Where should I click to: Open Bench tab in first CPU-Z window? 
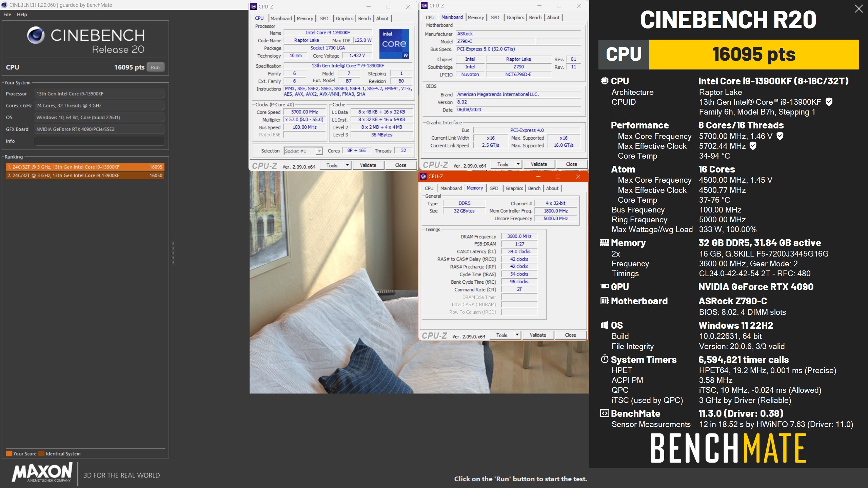[x=364, y=18]
